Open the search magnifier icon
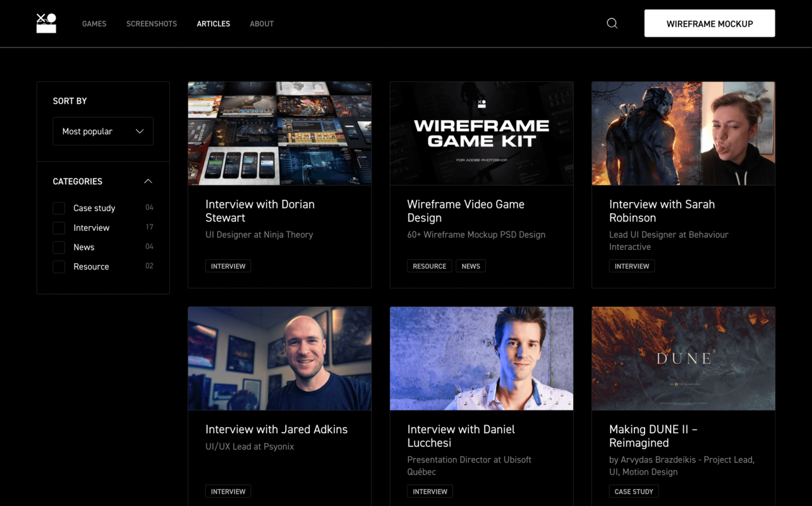Viewport: 812px width, 506px height. tap(612, 23)
